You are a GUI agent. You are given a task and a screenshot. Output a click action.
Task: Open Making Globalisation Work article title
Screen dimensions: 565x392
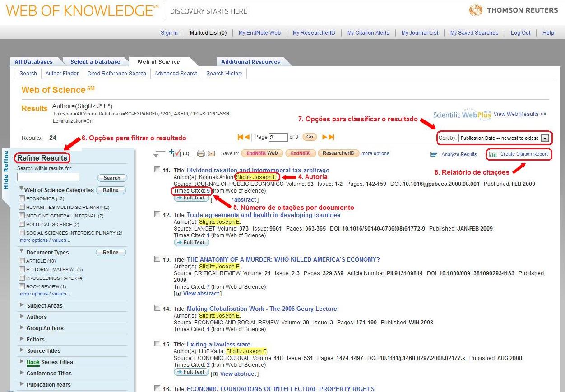pos(262,309)
